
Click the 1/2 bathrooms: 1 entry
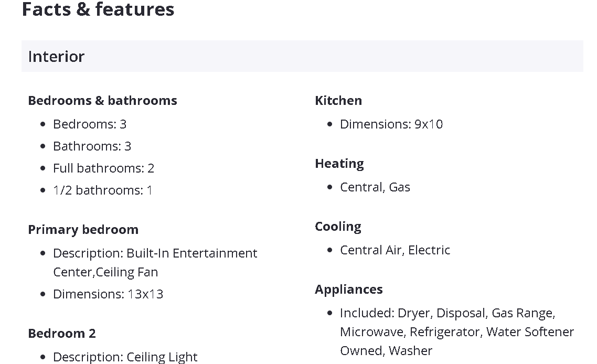[102, 190]
